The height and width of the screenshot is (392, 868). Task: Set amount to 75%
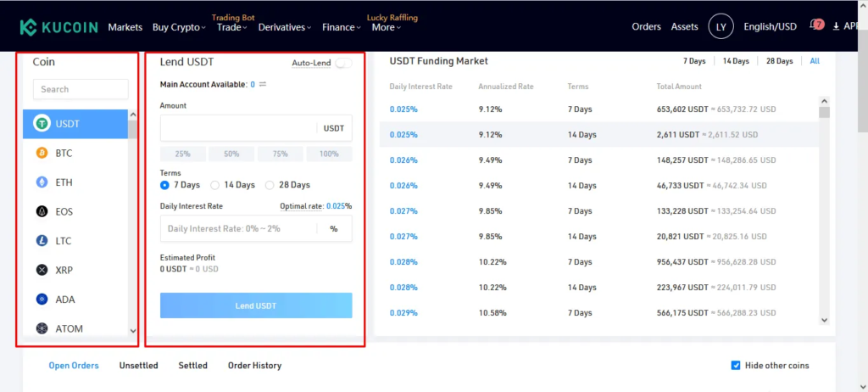280,154
